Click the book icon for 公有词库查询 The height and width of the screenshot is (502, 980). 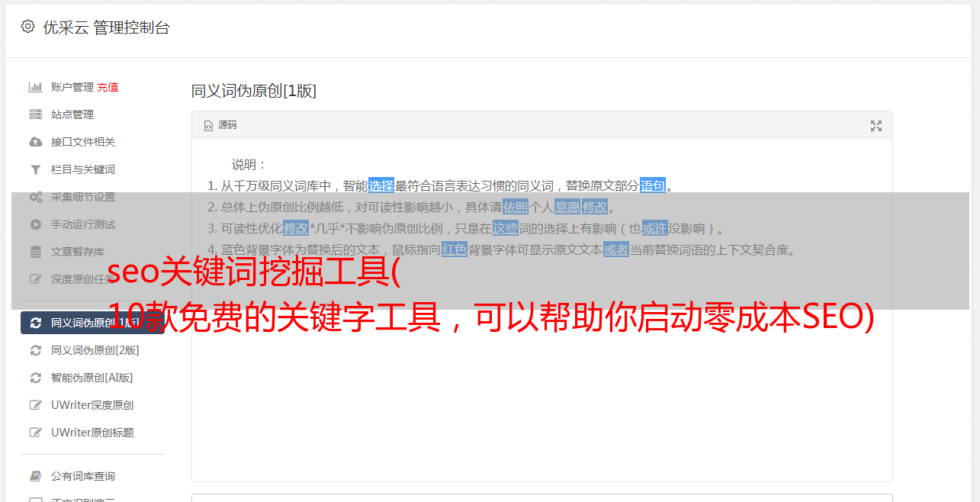[x=35, y=476]
